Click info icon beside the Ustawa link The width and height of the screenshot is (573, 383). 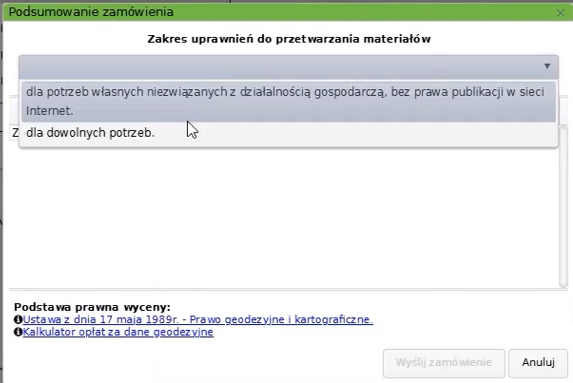coord(18,319)
